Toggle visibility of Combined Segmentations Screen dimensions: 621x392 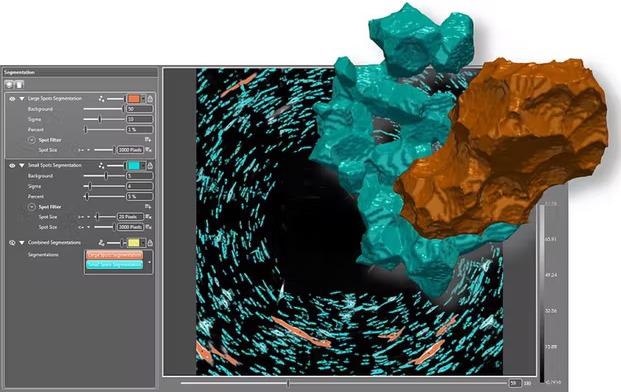(12, 243)
